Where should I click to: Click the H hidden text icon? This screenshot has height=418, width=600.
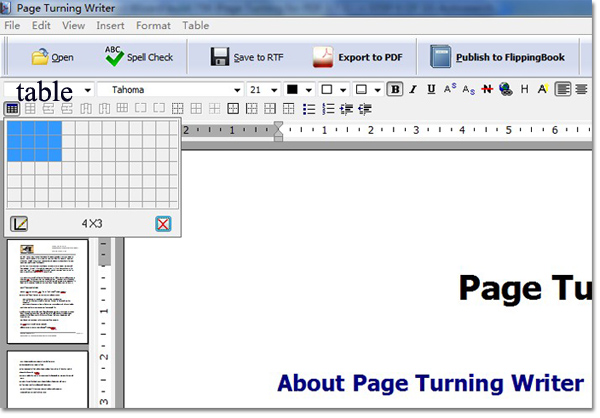tap(524, 90)
